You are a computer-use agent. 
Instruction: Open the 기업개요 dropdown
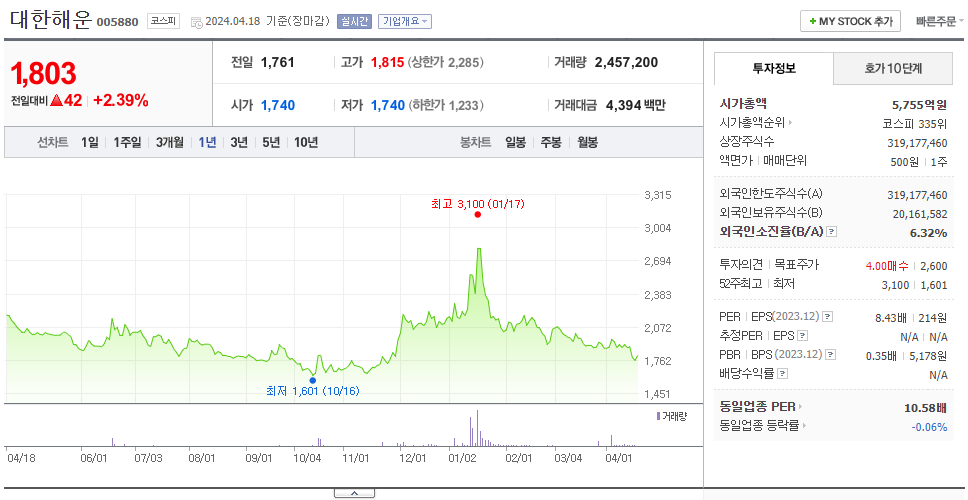(x=405, y=22)
